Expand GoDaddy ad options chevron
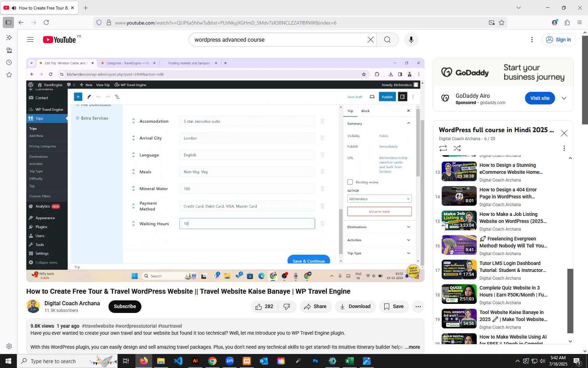 pyautogui.click(x=564, y=98)
